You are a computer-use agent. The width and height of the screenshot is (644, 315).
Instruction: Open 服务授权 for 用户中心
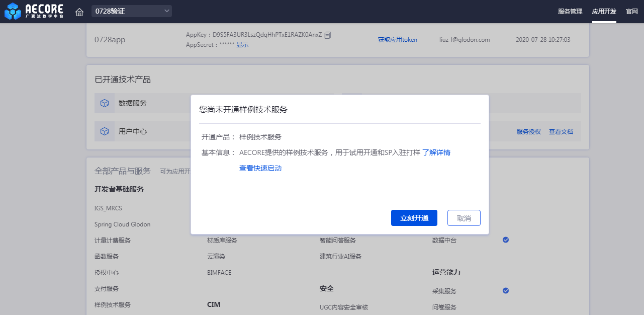click(x=528, y=131)
